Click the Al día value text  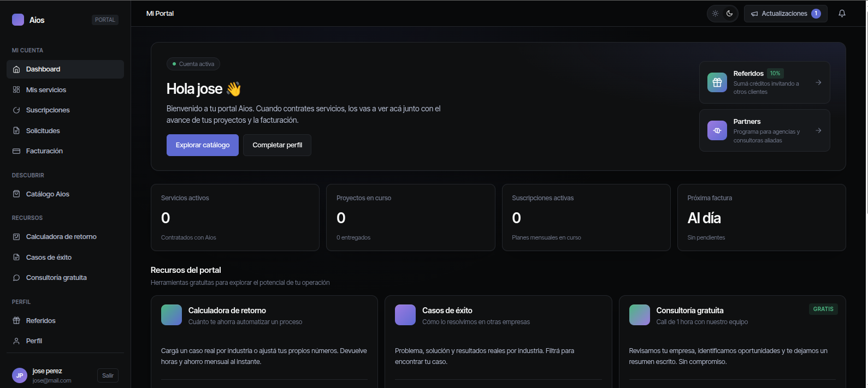[x=704, y=218]
